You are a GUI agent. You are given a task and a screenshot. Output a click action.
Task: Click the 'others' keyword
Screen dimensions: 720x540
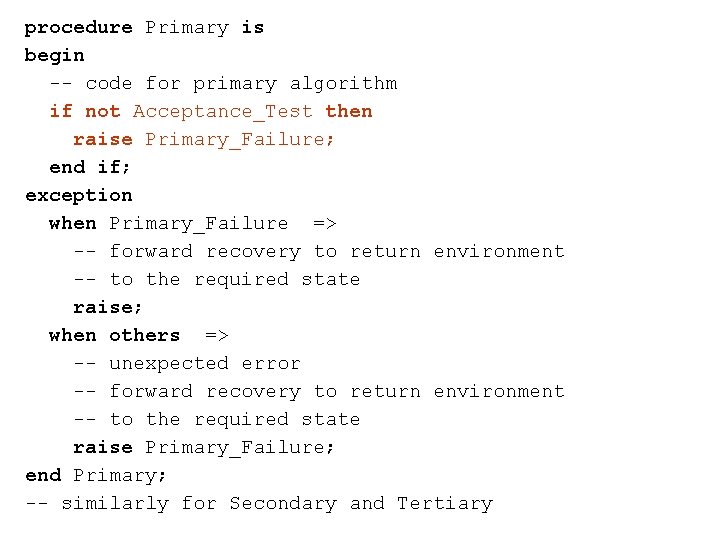click(x=145, y=335)
